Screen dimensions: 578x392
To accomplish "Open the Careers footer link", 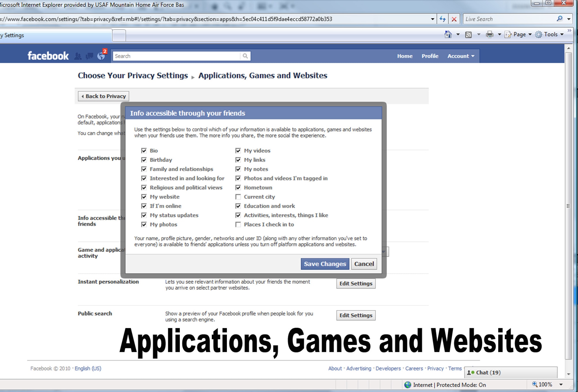I will [414, 368].
